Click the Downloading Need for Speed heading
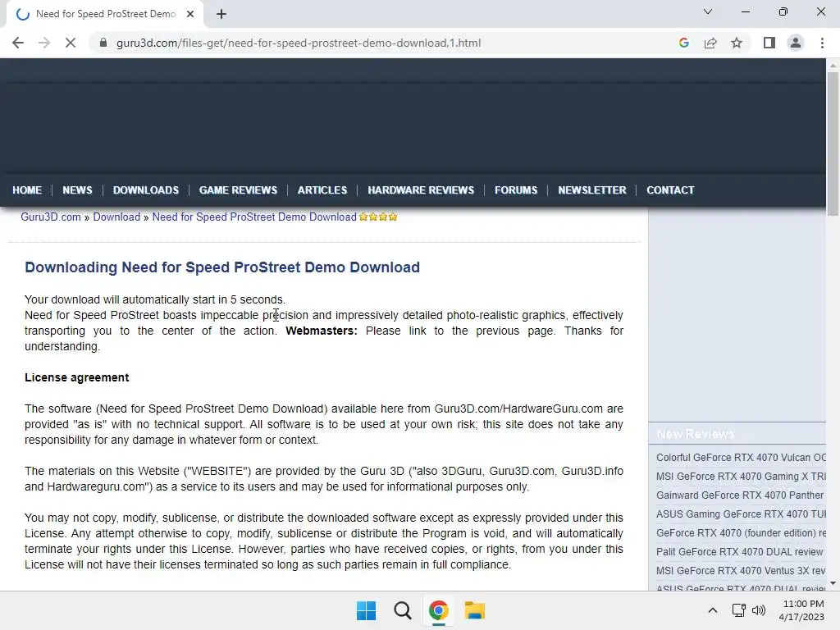The width and height of the screenshot is (840, 630). coord(222,267)
